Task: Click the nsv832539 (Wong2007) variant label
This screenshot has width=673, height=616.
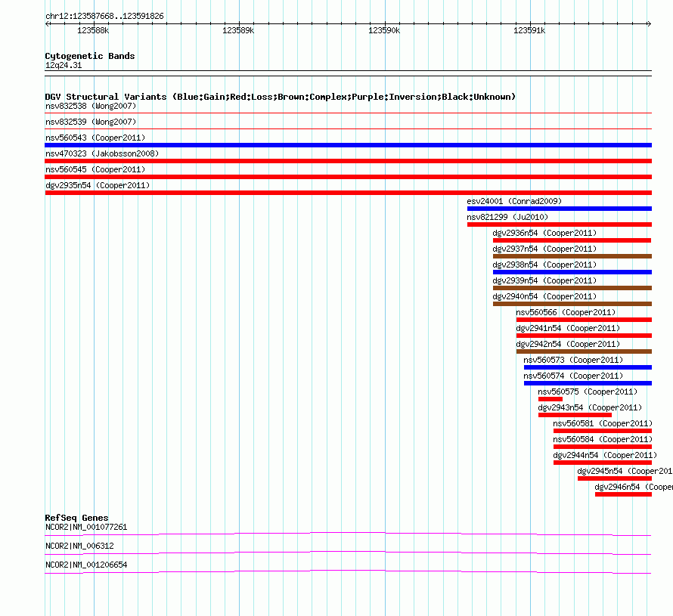Action: 91,122
